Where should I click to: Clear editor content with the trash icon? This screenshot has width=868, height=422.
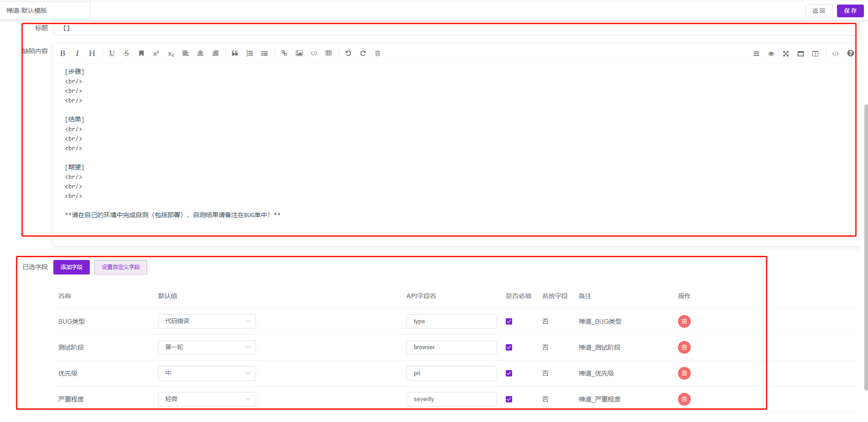(x=378, y=53)
